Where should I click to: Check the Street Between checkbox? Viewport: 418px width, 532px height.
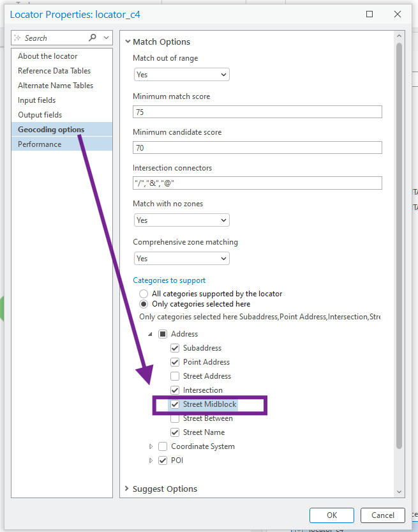(x=175, y=418)
